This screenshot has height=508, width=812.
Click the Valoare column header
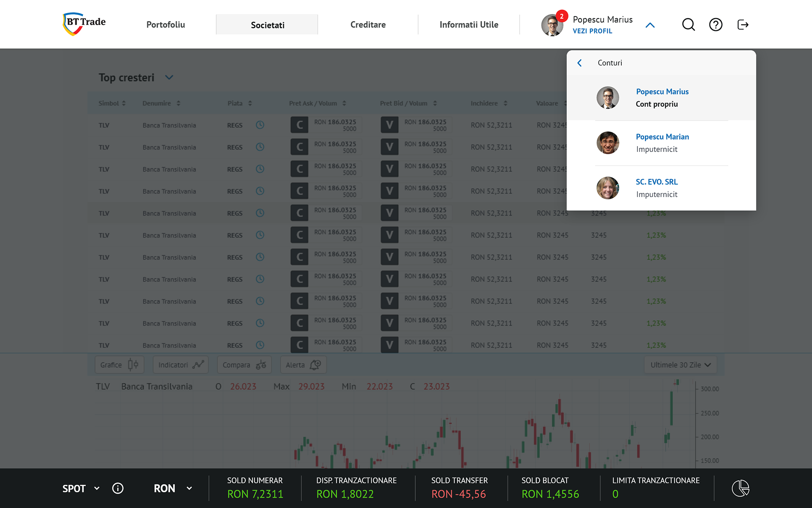coord(547,103)
